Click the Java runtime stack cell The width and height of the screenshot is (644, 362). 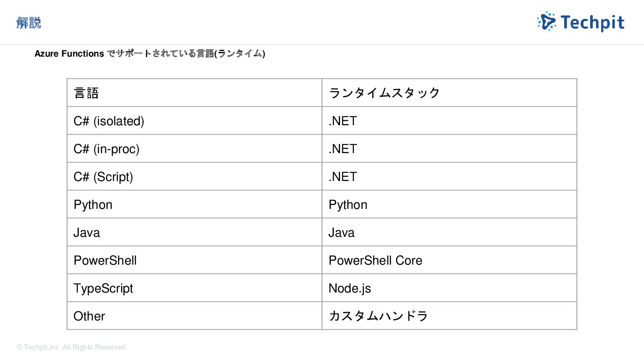pos(449,232)
